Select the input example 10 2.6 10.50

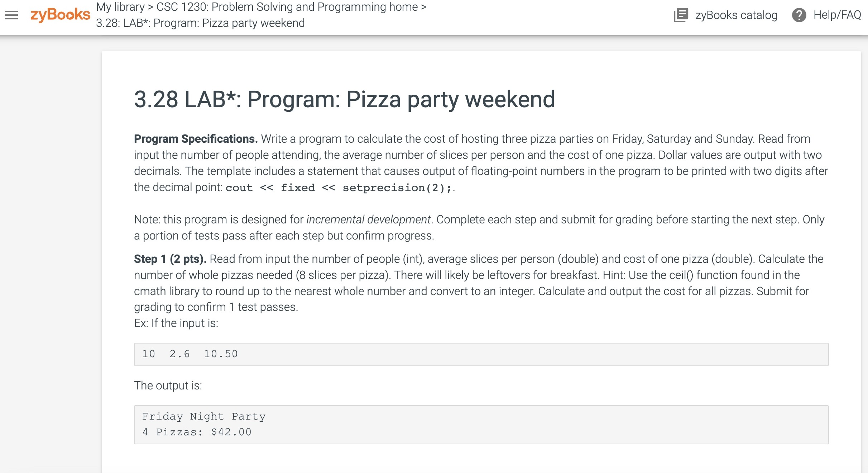(189, 354)
